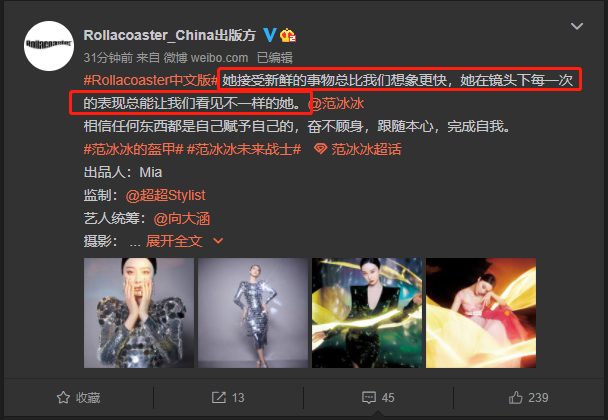The height and width of the screenshot is (420, 608).
Task: Open comments via speech bubble icon
Action: click(x=369, y=398)
